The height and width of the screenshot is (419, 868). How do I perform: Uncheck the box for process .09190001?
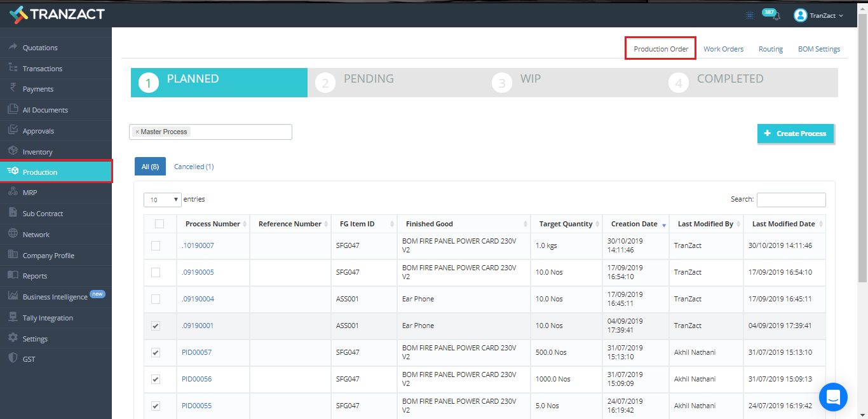tap(156, 326)
